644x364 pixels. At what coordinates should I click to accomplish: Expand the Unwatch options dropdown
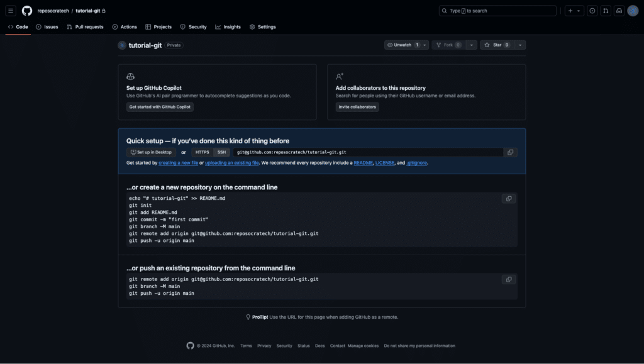(425, 45)
